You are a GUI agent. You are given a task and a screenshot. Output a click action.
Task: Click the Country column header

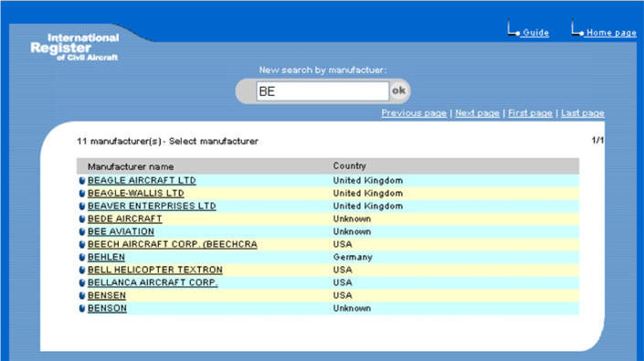pos(350,166)
